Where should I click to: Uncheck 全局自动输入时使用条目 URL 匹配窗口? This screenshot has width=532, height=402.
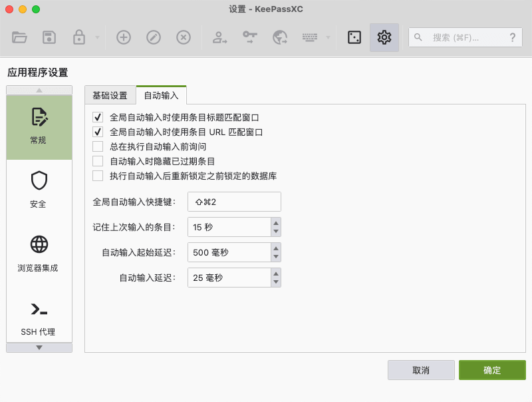coord(98,132)
